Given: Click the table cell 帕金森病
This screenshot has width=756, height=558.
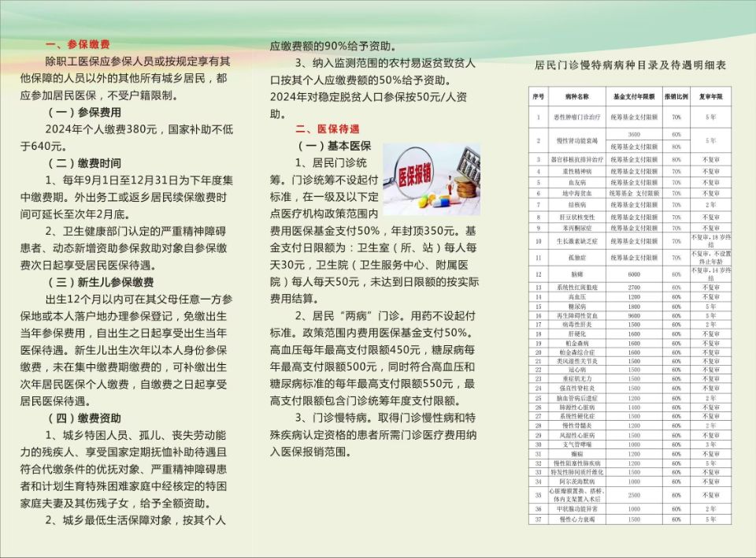Looking at the screenshot, I should pos(577,343).
